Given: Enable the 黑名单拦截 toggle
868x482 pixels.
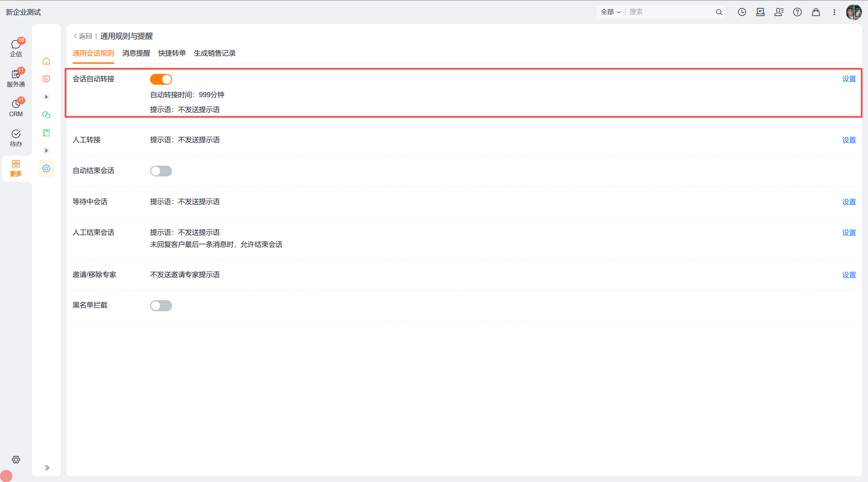Looking at the screenshot, I should click(x=161, y=306).
